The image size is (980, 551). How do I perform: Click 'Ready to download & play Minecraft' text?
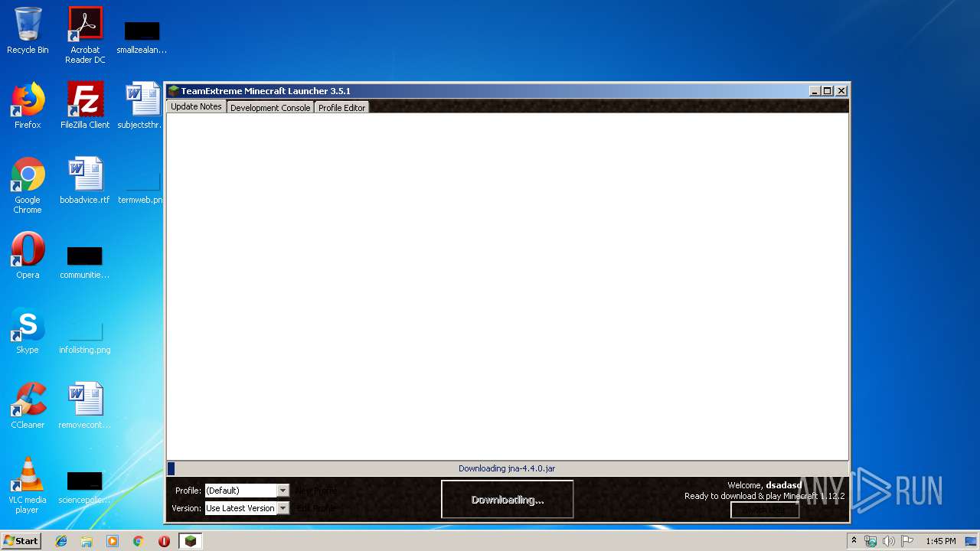point(764,496)
